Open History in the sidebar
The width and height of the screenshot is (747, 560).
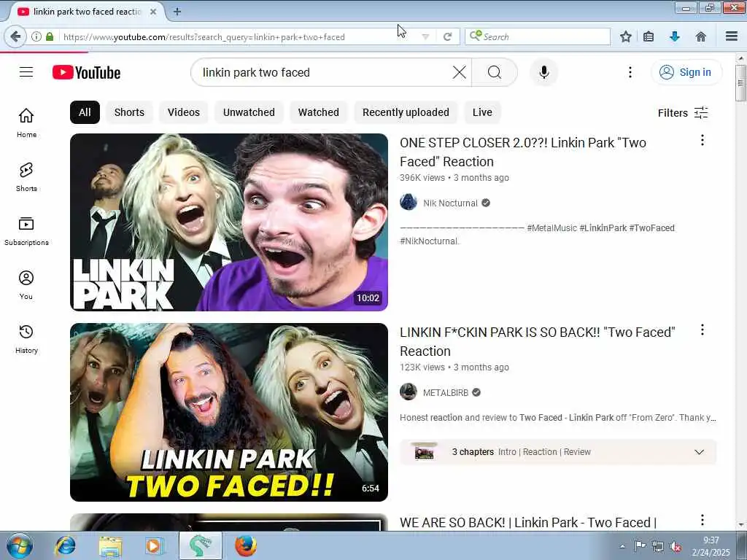26,338
